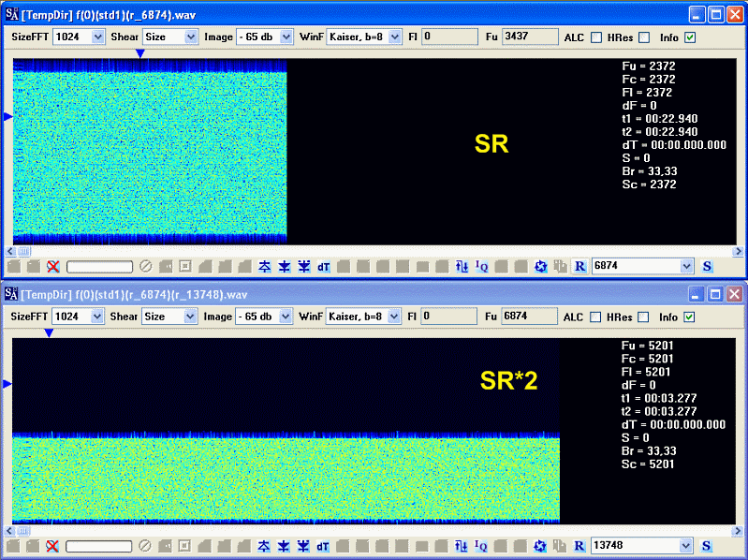Click the top window's horizontal scrollbar right arrow

pos(739,251)
